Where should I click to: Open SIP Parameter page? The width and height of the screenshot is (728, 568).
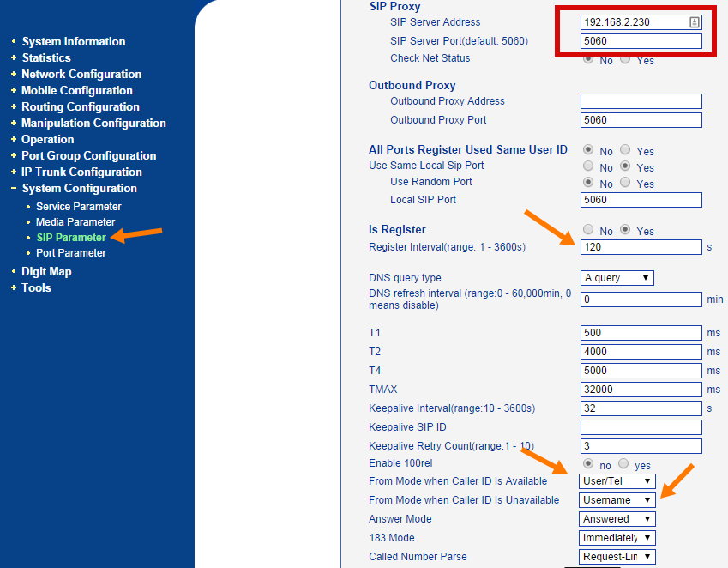click(x=71, y=238)
